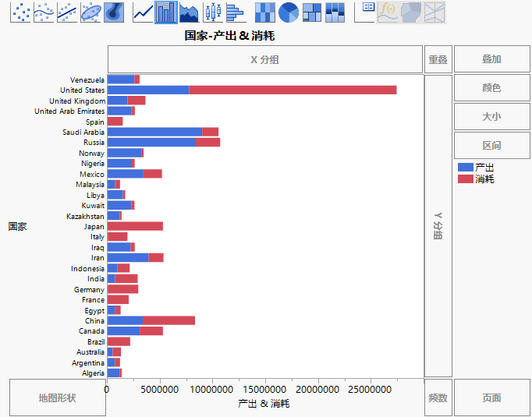
Task: Select the Points scatter element icon
Action: point(21,12)
